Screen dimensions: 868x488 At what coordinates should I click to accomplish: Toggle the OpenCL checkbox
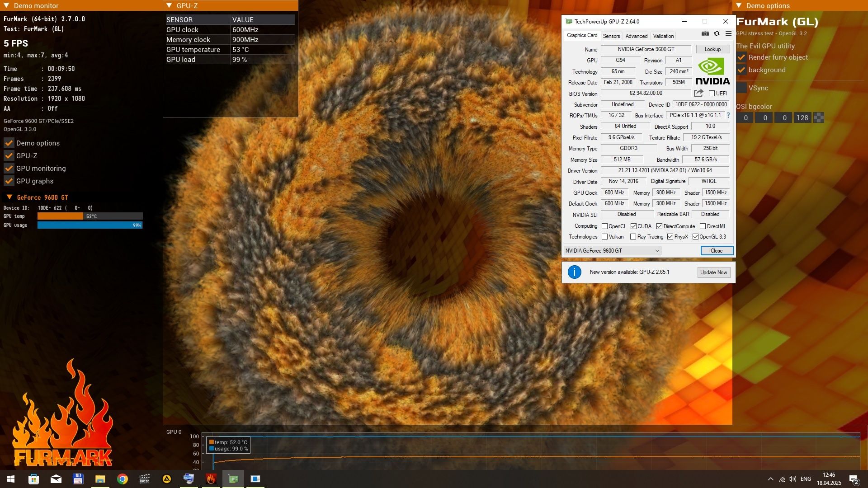(x=604, y=226)
